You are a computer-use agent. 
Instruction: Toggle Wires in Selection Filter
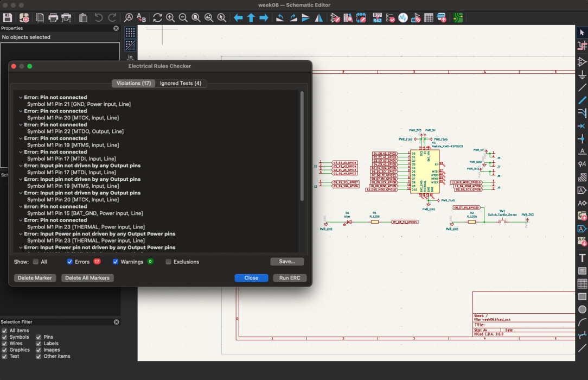click(x=4, y=343)
